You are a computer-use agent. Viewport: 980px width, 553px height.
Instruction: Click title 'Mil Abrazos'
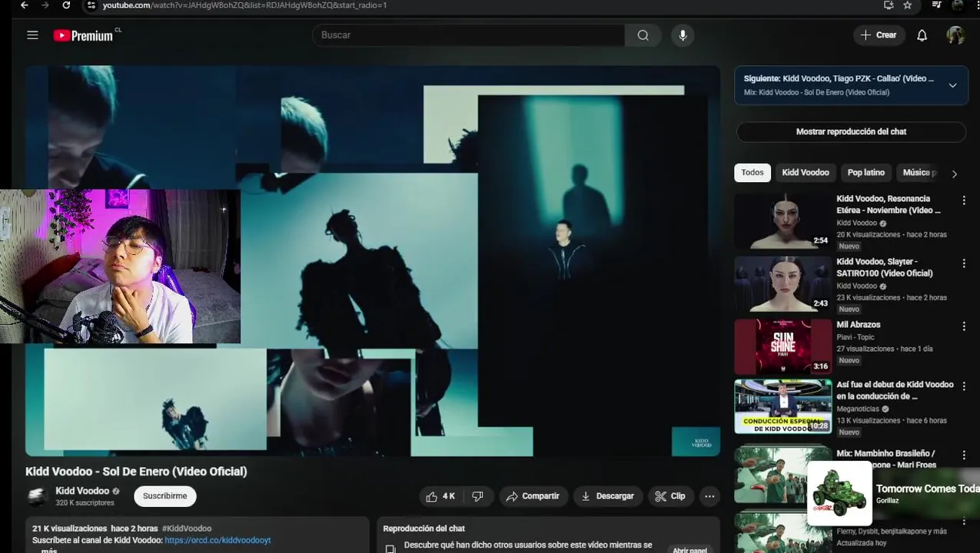pos(859,325)
